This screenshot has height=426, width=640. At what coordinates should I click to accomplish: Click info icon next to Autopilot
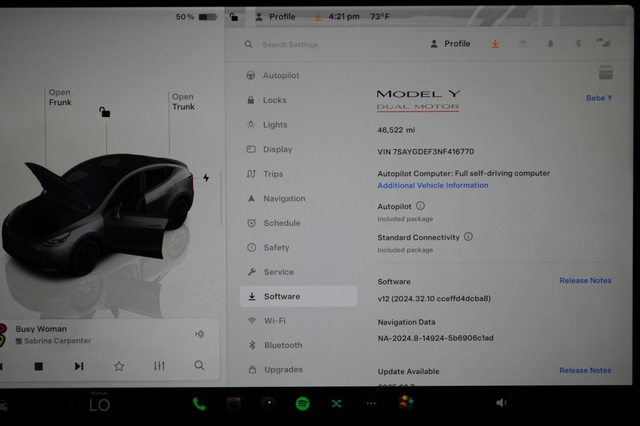420,206
